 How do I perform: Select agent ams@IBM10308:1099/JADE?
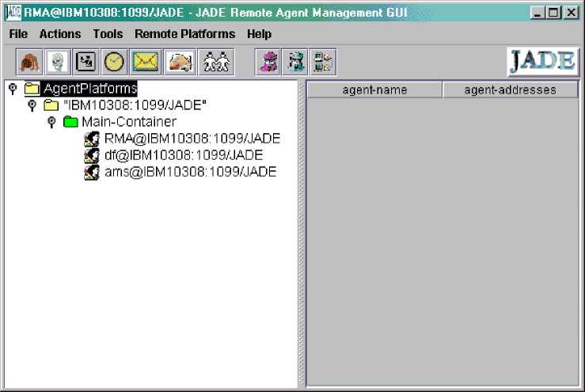pyautogui.click(x=190, y=172)
